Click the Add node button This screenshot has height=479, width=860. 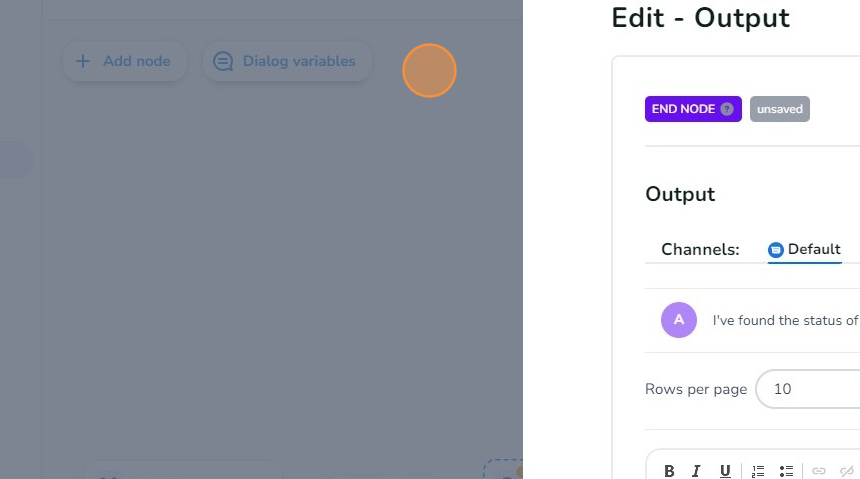click(124, 61)
